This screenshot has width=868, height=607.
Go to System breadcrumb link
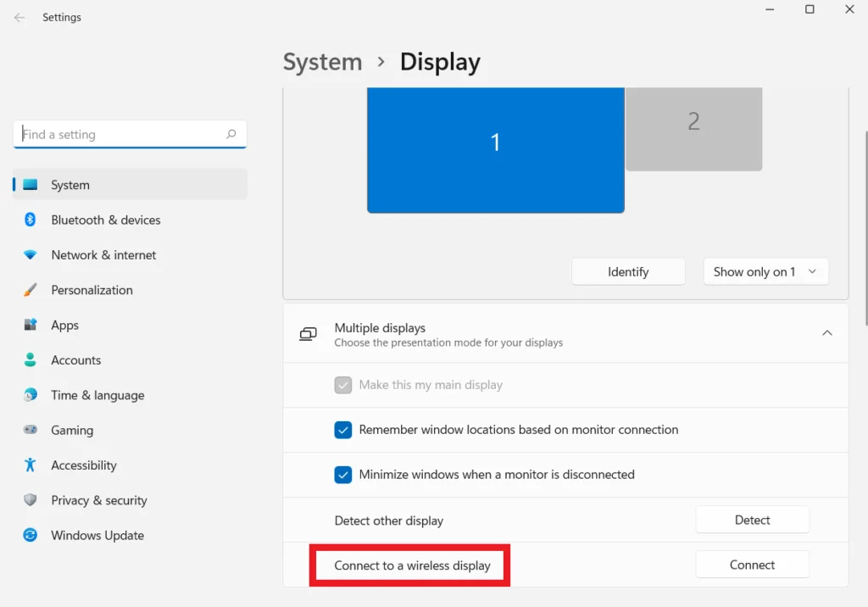pos(322,63)
